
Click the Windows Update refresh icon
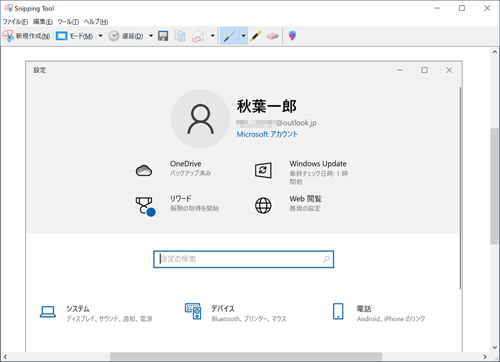263,171
